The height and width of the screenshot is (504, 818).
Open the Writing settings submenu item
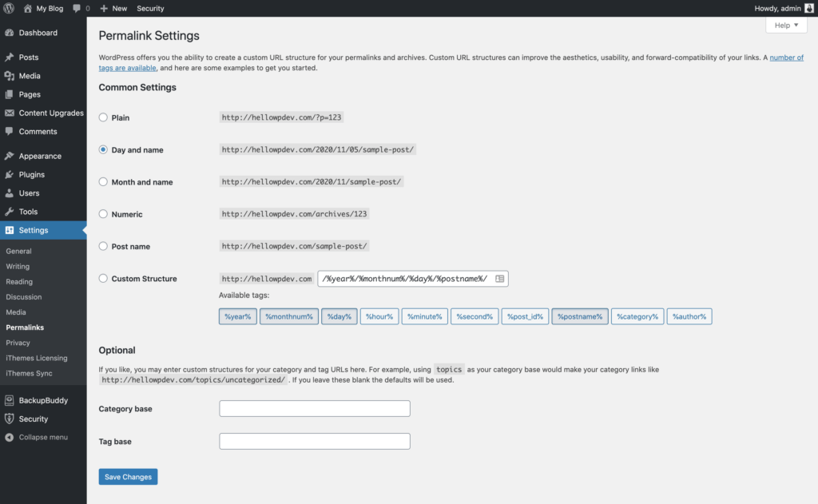coord(18,266)
